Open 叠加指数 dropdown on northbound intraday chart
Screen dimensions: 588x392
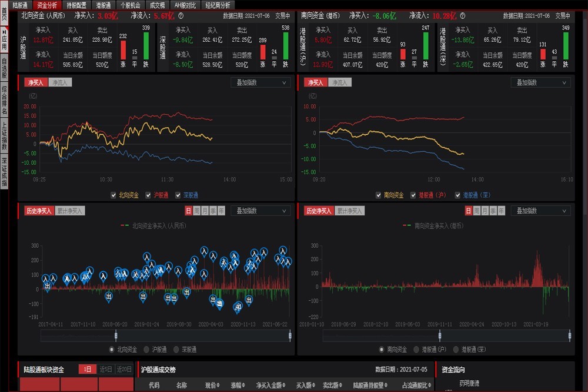(x=260, y=82)
